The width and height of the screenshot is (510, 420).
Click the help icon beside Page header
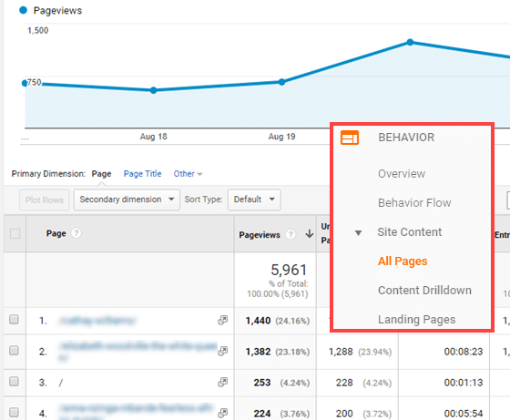[x=76, y=233]
